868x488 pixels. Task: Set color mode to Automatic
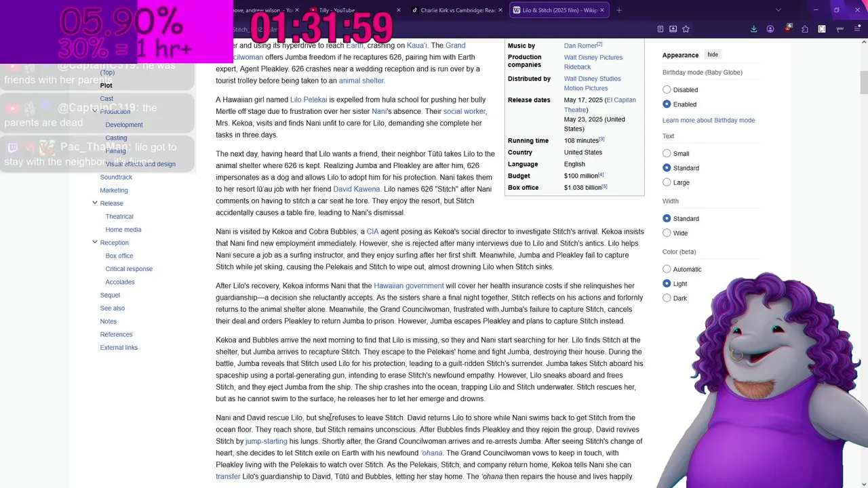click(667, 269)
